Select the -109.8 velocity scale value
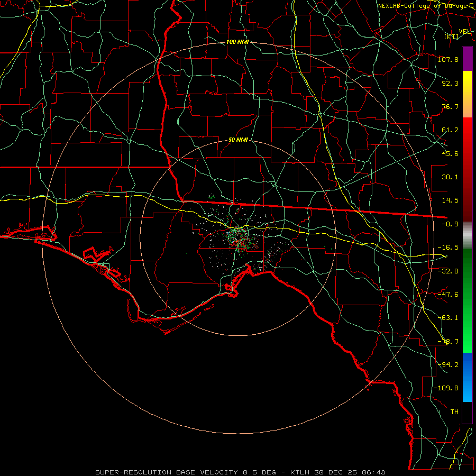The image size is (476, 476). tap(446, 388)
